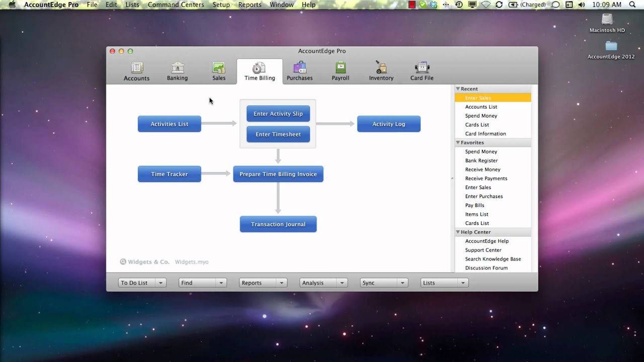Open the Sync dropdown
This screenshot has width=644, height=362.
(x=383, y=283)
